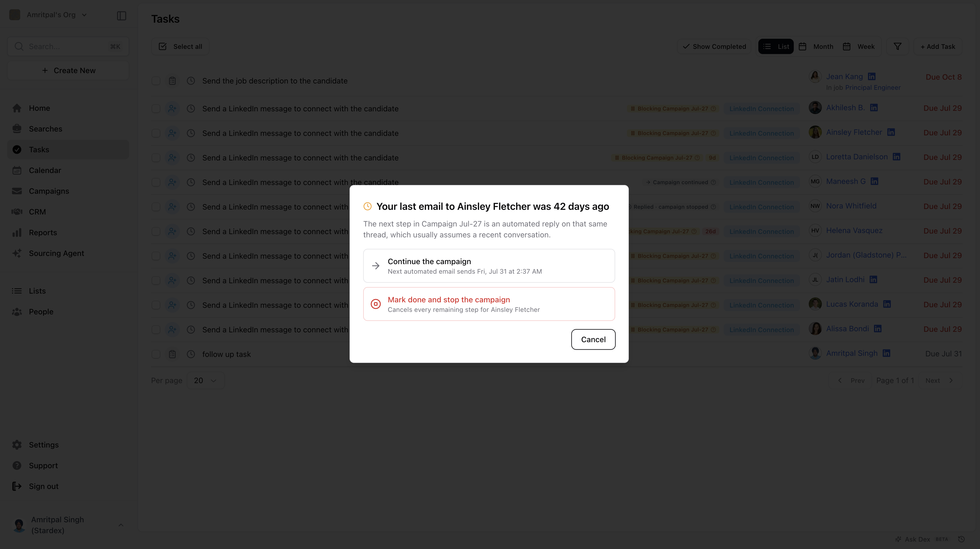Switch to Month view

click(816, 46)
